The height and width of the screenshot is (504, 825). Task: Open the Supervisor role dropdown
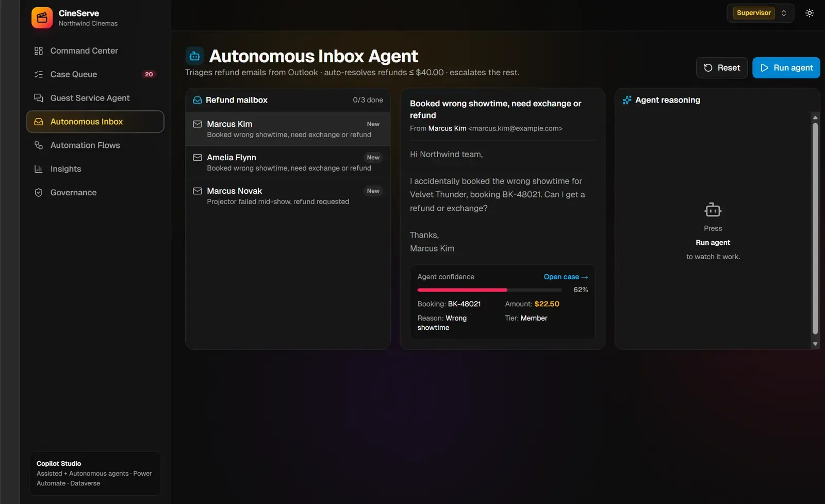[760, 13]
